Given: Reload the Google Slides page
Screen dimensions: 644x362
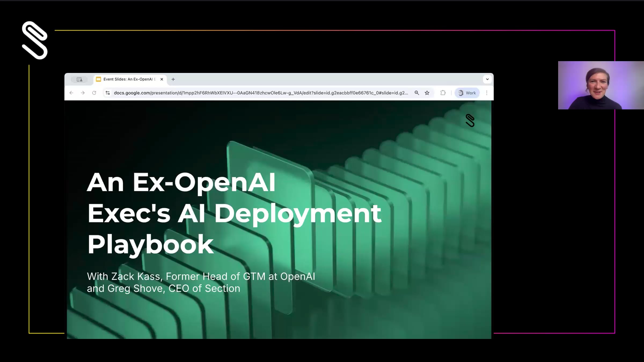Looking at the screenshot, I should 94,93.
